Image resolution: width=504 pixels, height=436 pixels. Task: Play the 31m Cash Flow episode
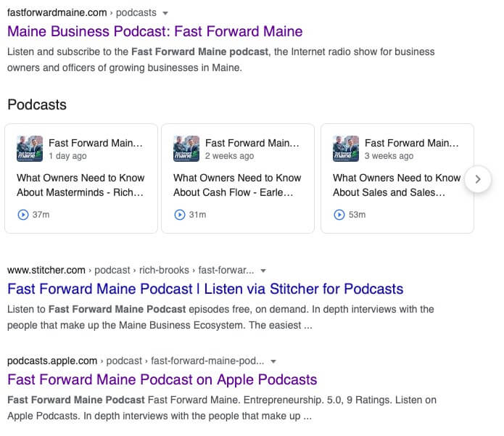pos(180,215)
